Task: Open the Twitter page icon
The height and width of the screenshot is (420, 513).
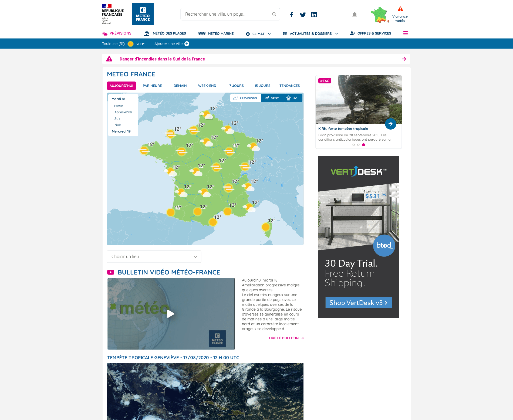Action: tap(303, 15)
